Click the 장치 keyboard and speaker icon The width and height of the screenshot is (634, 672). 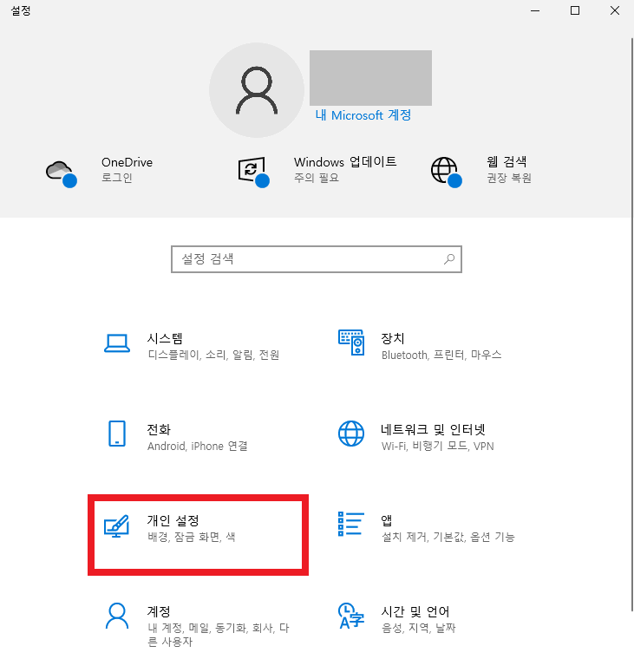pyautogui.click(x=351, y=342)
